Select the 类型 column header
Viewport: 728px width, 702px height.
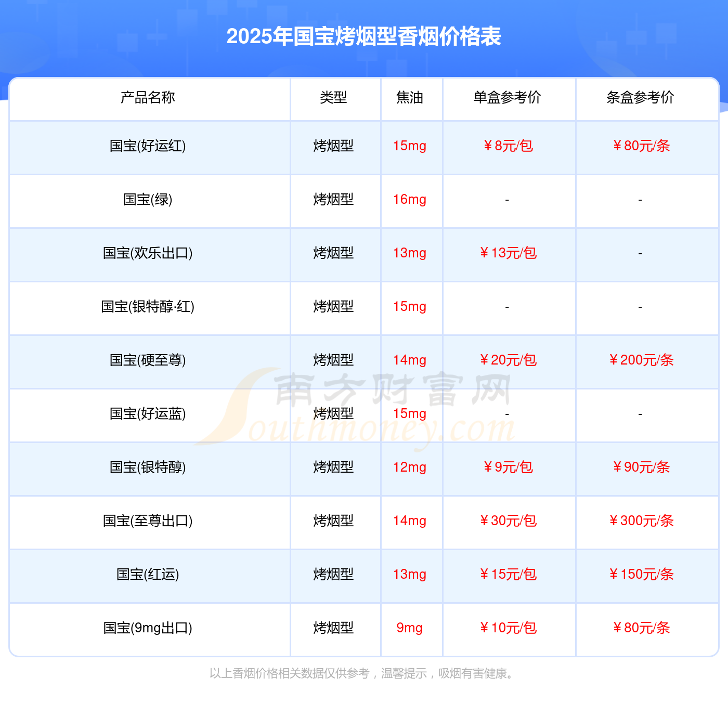(x=333, y=97)
